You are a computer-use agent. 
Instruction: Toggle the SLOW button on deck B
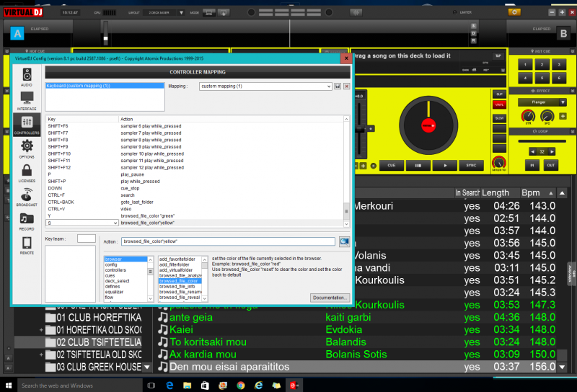[498, 117]
